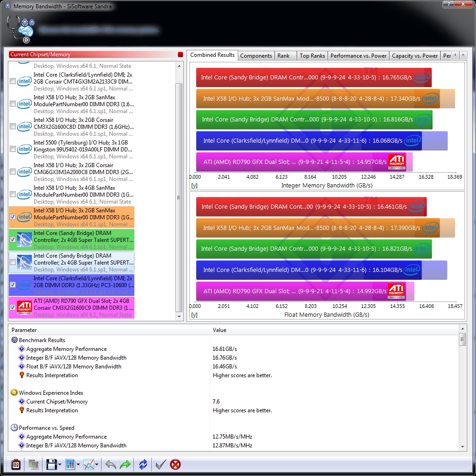476x476 pixels.
Task: Click the Benchmark Results globe icon
Action: [x=14, y=340]
